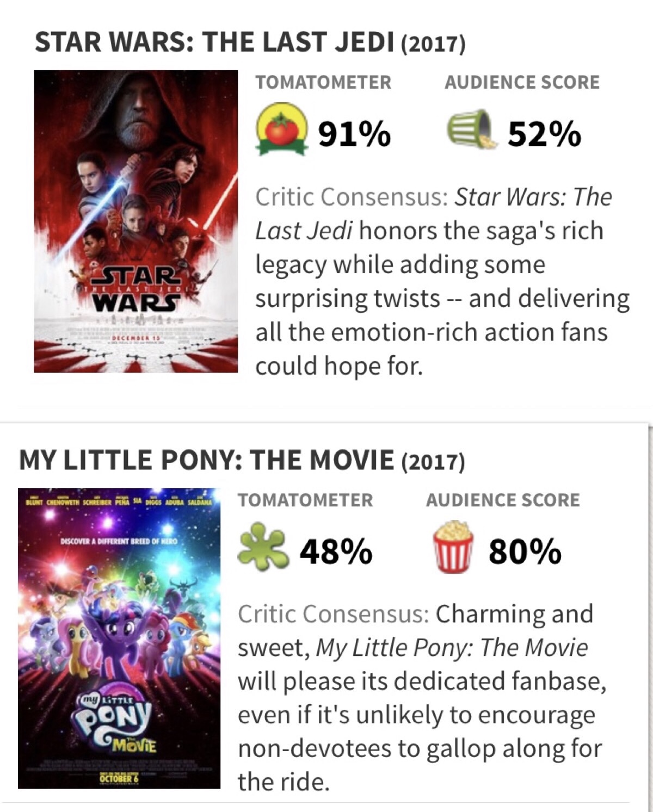
Task: Click the Certified Fresh tomato icon
Action: 280,132
